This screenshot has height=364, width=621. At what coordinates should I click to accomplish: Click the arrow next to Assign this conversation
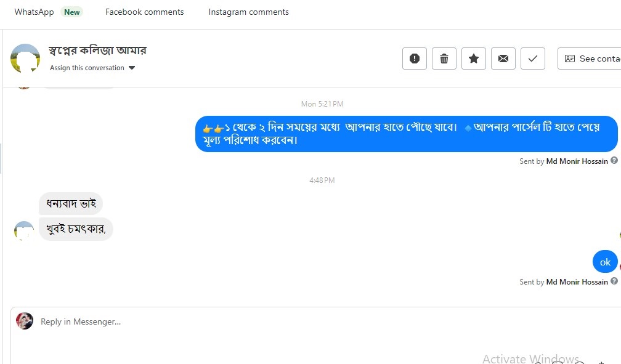(x=132, y=68)
